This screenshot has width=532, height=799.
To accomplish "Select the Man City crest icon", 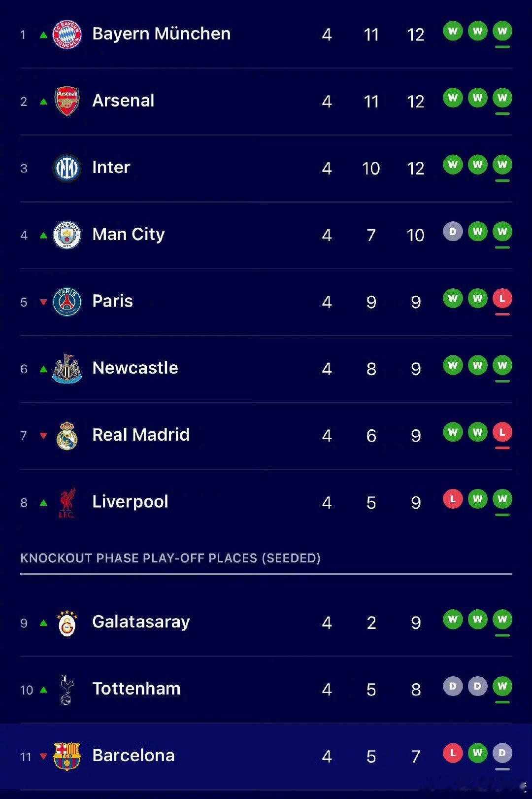I will (67, 235).
